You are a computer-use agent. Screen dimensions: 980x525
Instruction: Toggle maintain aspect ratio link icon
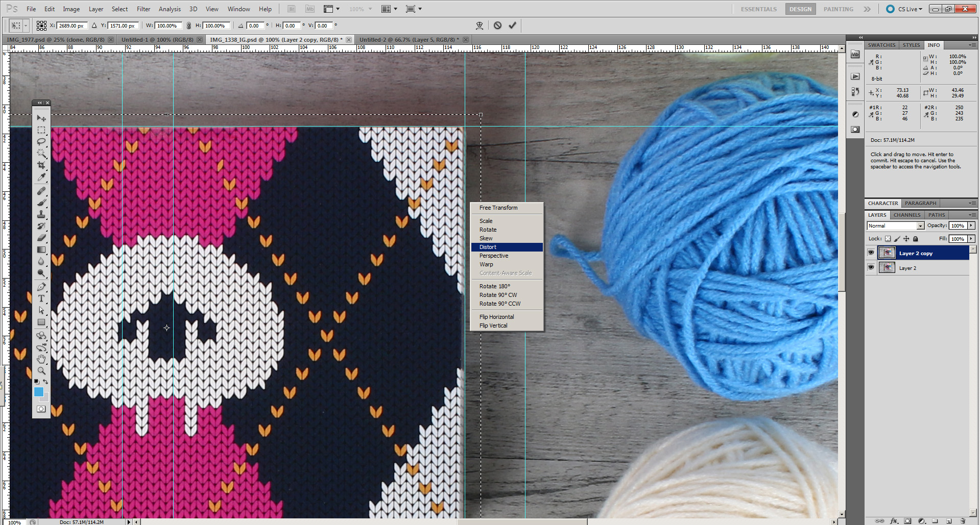(x=188, y=26)
